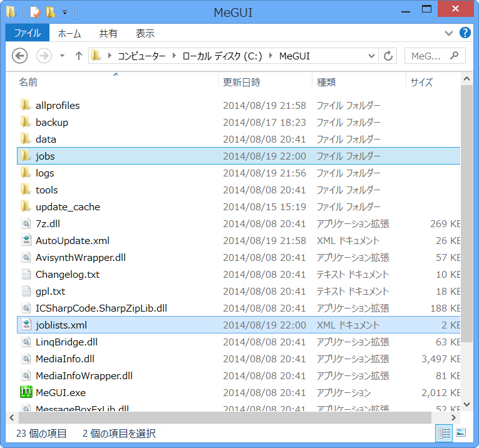Refresh the MeGUI folder listing
The height and width of the screenshot is (448, 479).
pos(388,56)
